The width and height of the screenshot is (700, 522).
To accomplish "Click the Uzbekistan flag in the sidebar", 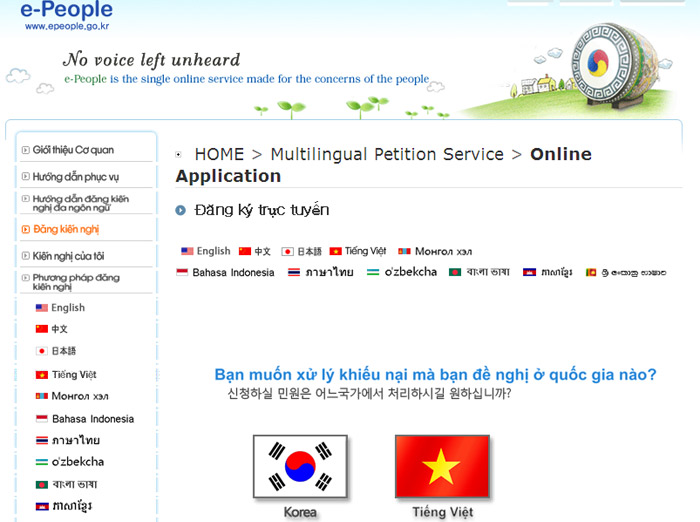I will pos(42,462).
